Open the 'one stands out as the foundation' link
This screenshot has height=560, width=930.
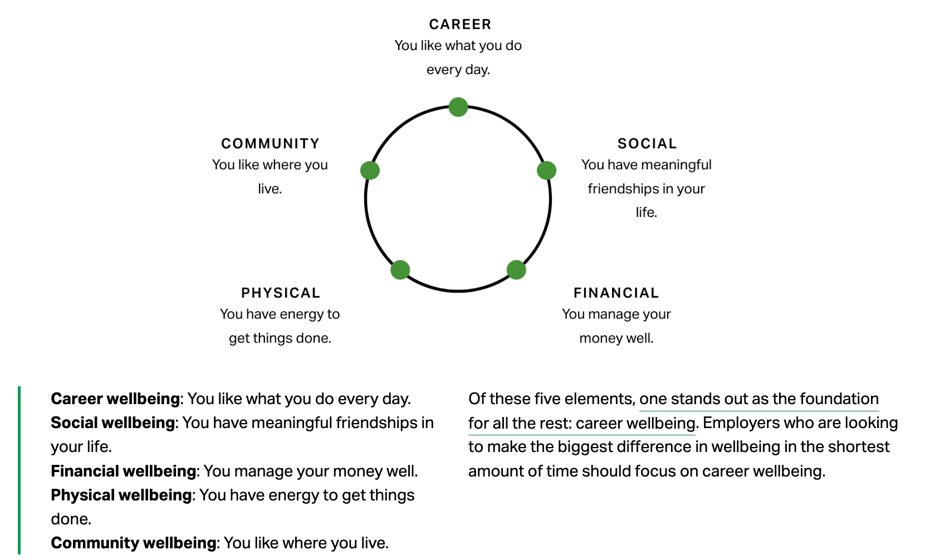759,399
